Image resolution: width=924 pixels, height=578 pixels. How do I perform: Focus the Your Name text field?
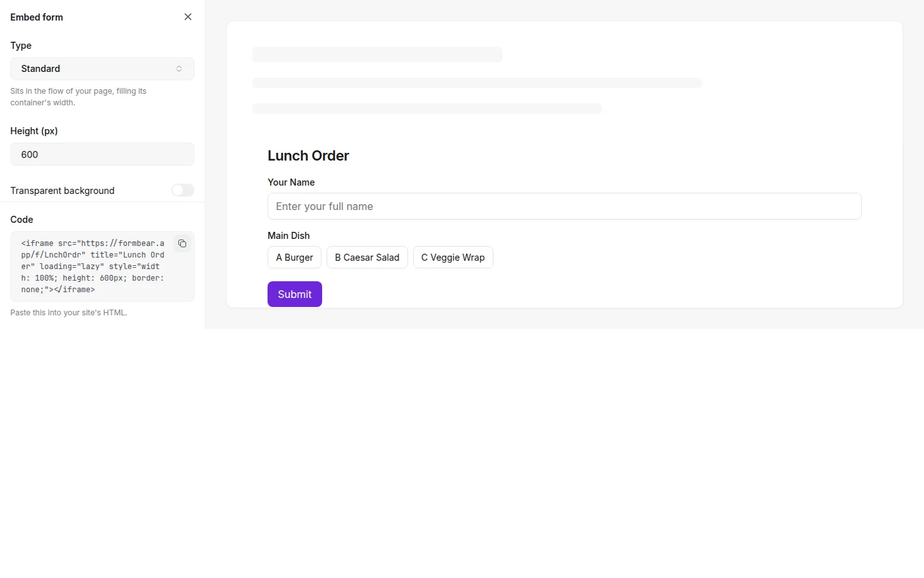(565, 206)
